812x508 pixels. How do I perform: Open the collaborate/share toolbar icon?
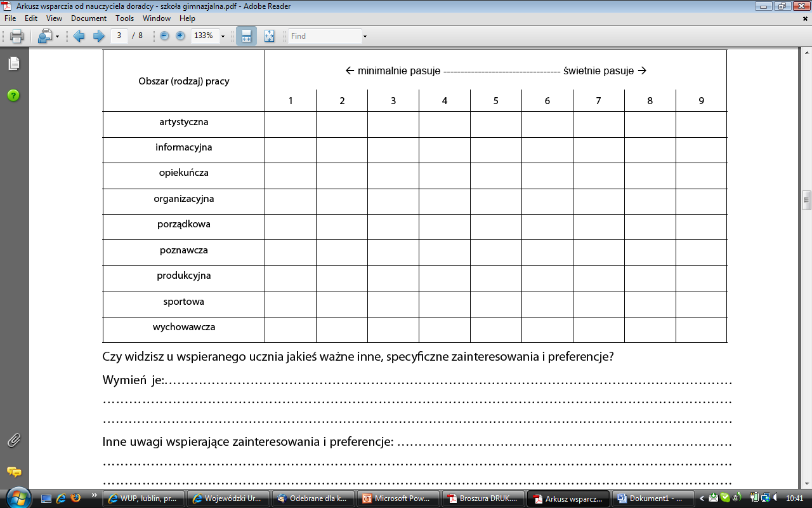click(x=44, y=36)
